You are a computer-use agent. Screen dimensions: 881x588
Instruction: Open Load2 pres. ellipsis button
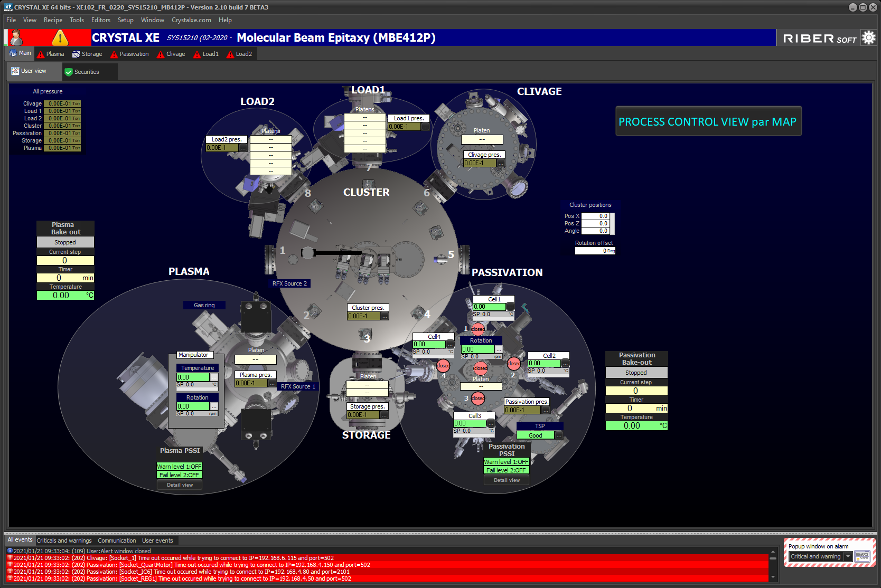(243, 148)
